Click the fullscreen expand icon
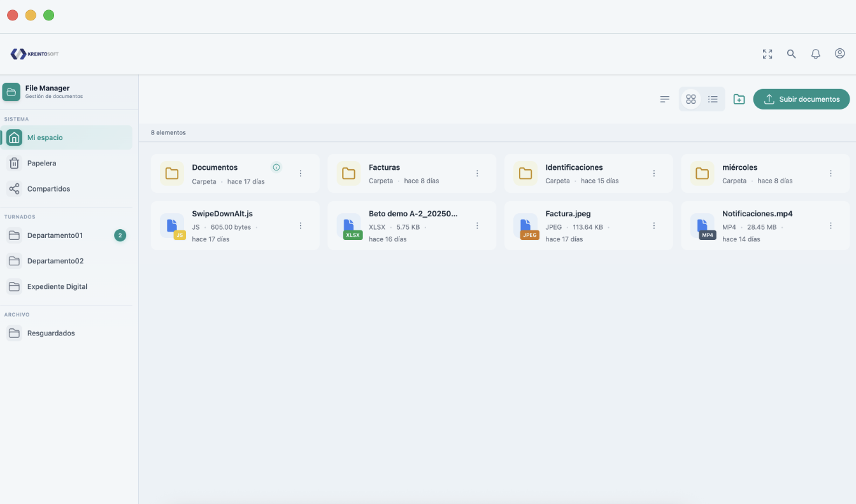 [x=767, y=54]
